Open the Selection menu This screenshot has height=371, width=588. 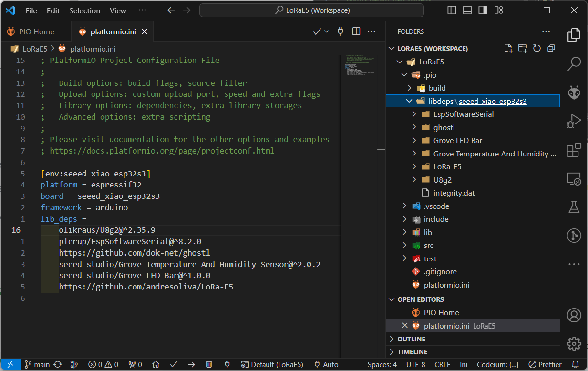tap(84, 10)
